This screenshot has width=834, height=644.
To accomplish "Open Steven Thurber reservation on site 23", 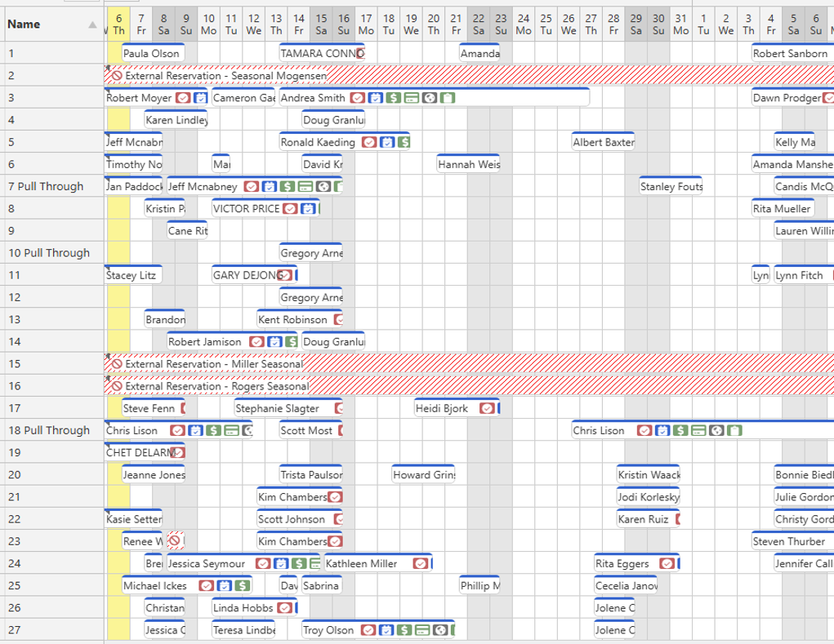I will point(792,541).
